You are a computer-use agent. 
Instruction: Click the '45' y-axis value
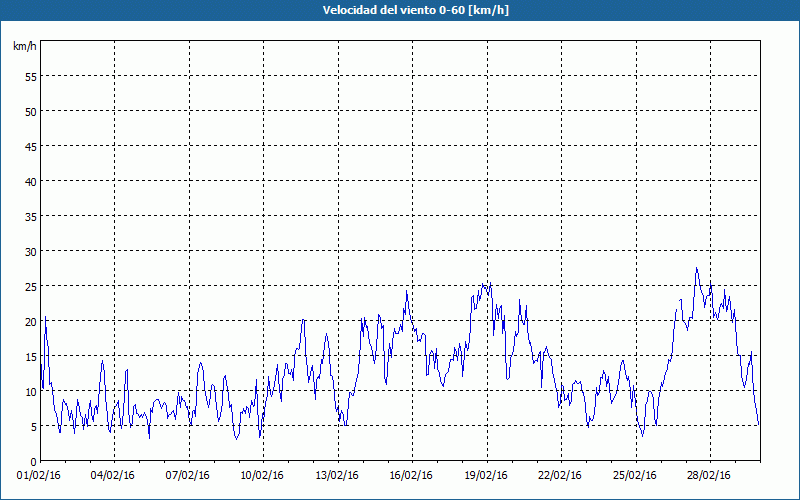coord(31,146)
